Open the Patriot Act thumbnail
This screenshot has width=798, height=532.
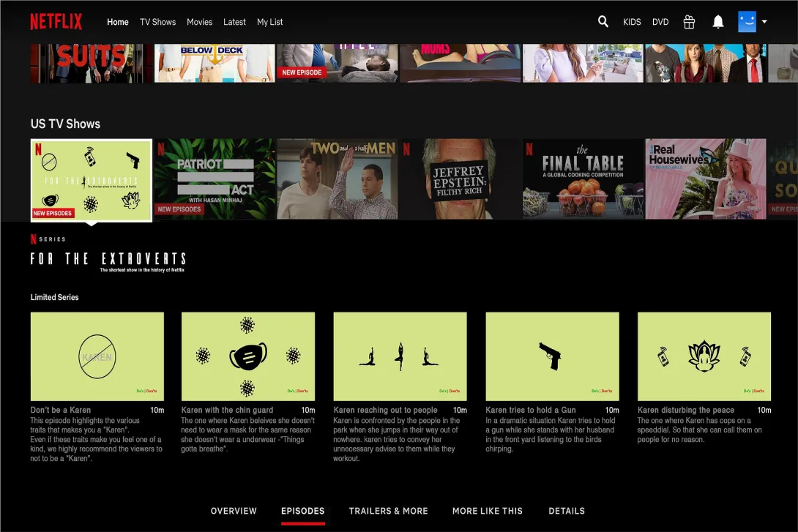point(215,179)
